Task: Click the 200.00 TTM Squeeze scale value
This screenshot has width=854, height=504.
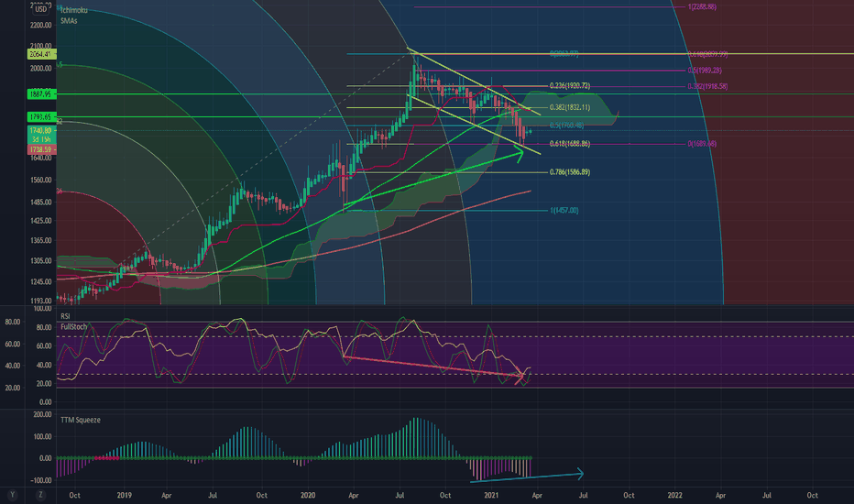Action: [42, 414]
